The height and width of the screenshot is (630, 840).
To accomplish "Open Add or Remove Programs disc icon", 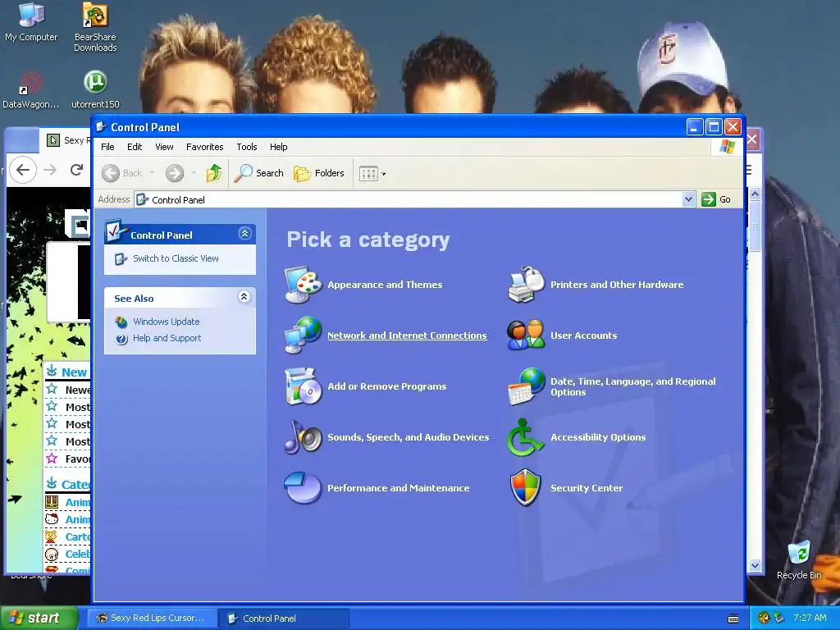I will click(304, 386).
